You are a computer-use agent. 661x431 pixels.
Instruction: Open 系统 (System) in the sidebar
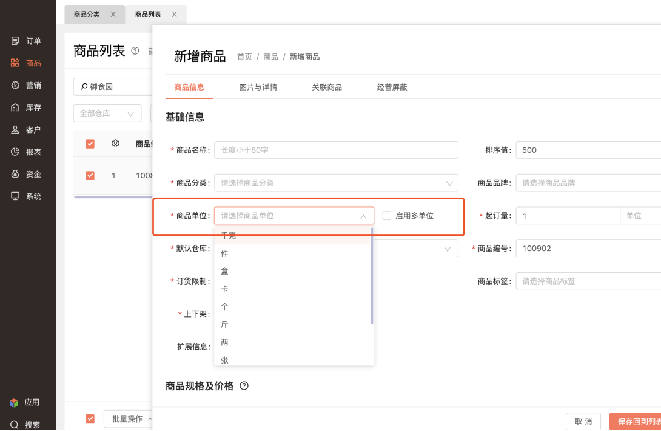[x=26, y=196]
